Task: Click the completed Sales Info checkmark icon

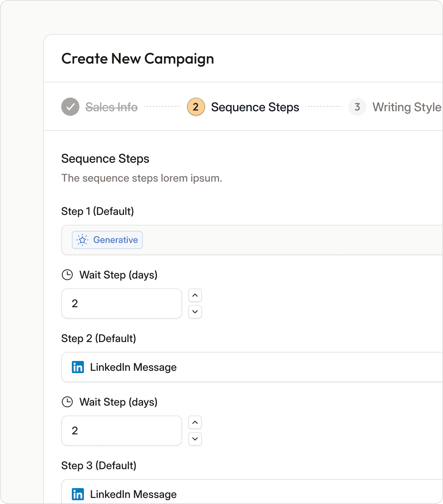Action: pos(70,107)
